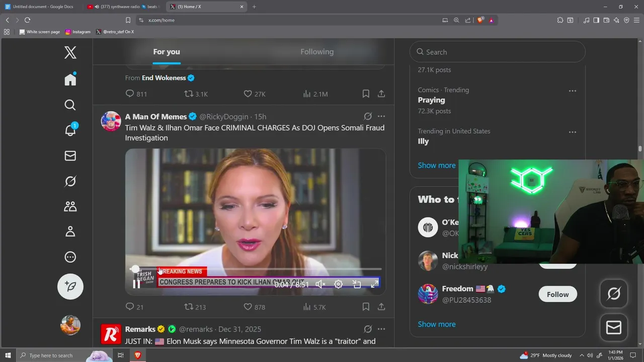Image resolution: width=644 pixels, height=362 pixels.
Task: Open More circle-dots icon in sidebar
Action: (x=70, y=257)
